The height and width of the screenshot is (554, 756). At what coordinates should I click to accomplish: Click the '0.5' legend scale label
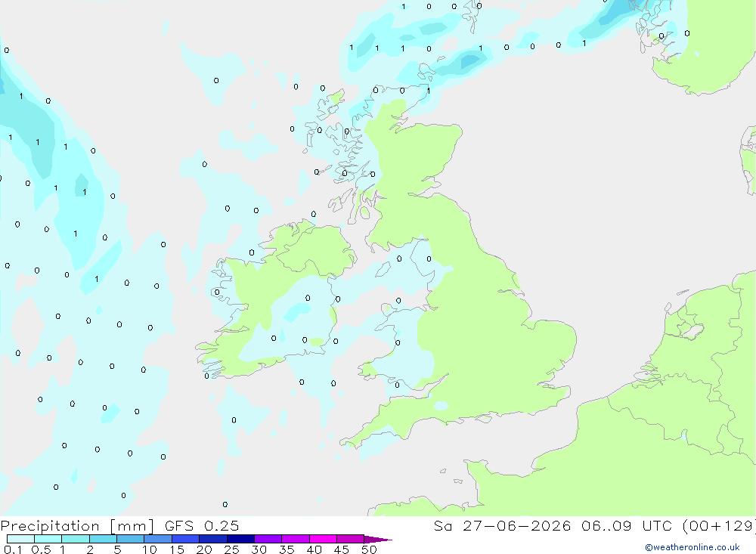tap(41, 549)
